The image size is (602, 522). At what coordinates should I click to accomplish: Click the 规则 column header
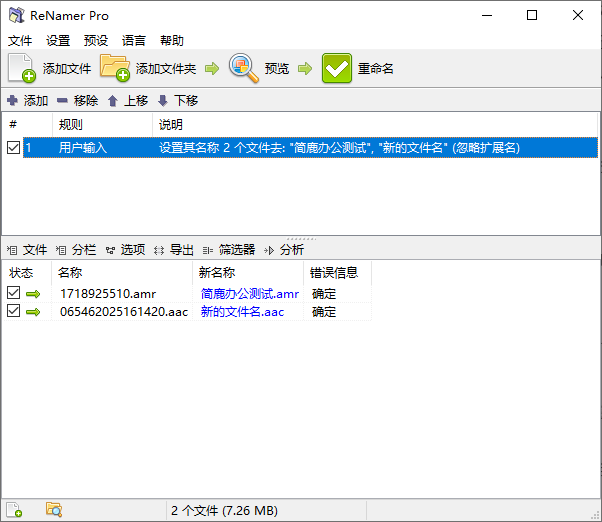tap(102, 124)
